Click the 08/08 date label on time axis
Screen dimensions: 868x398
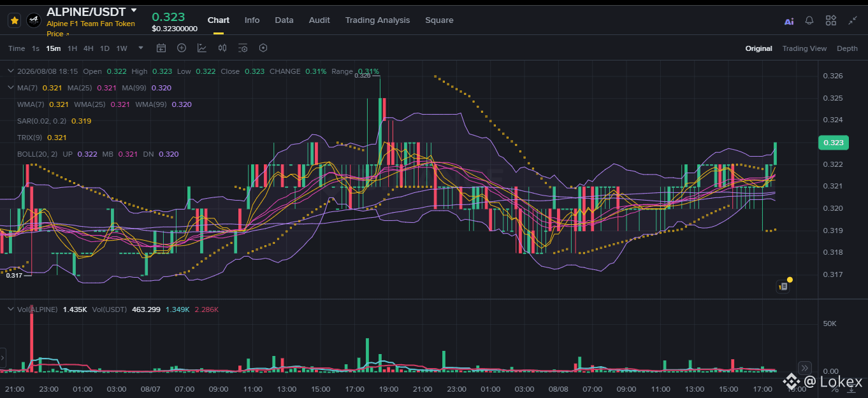point(558,389)
